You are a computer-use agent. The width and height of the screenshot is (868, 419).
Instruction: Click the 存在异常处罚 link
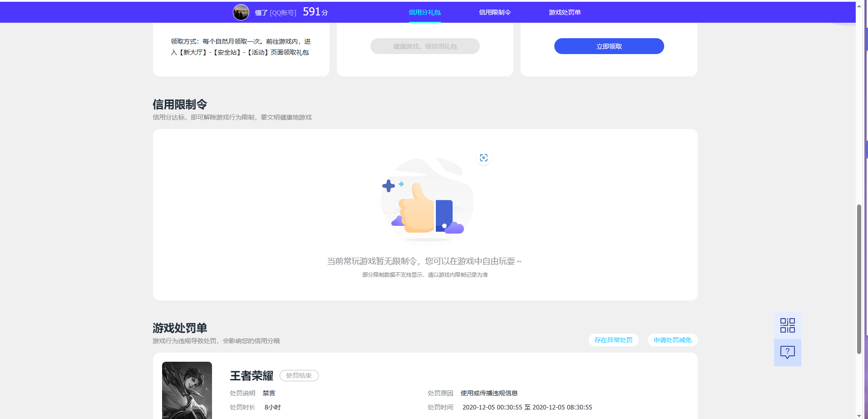pos(613,340)
